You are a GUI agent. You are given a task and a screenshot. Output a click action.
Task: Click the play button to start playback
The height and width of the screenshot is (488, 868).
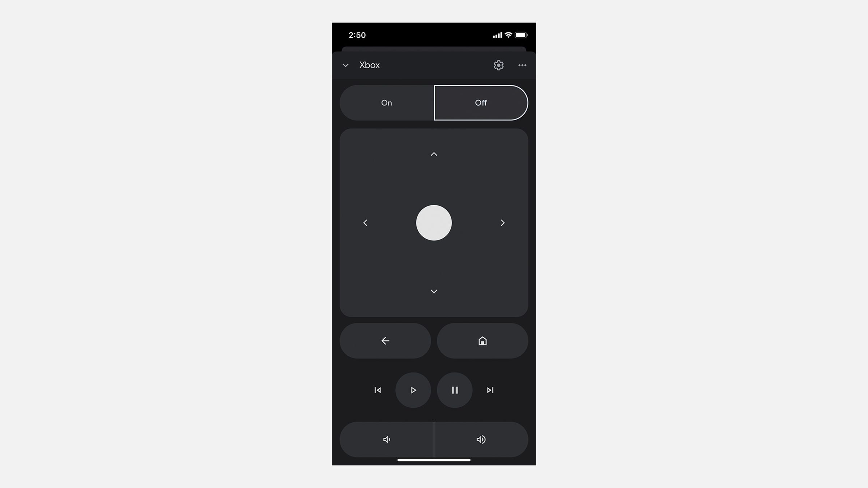(413, 390)
